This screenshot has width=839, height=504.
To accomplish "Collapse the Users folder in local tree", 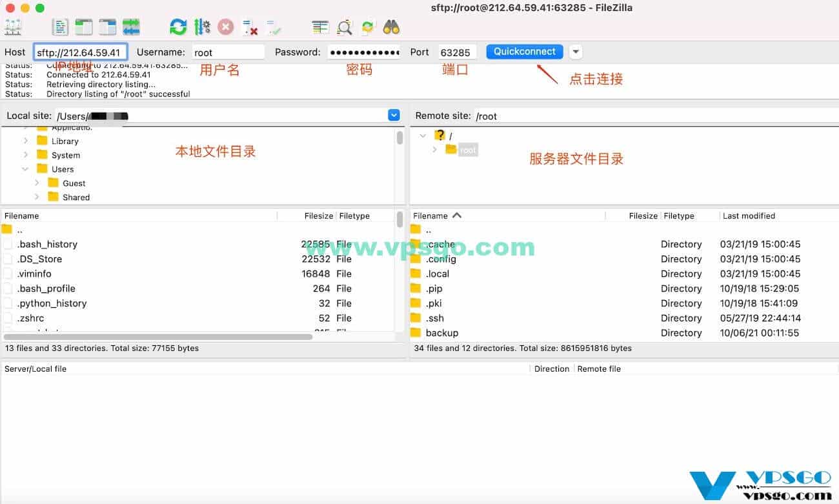I will point(25,168).
